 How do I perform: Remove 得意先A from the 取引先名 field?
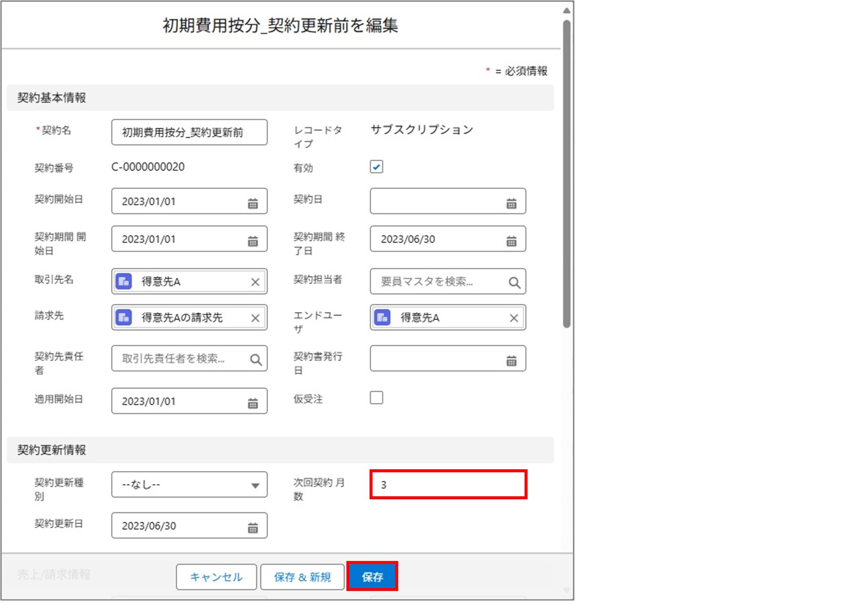coord(256,282)
